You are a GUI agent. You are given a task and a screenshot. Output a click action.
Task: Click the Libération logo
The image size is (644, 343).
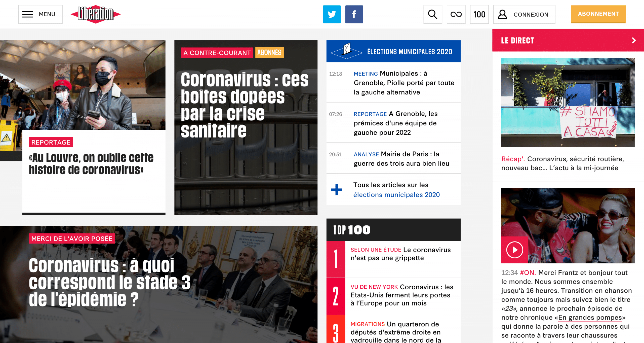point(96,14)
